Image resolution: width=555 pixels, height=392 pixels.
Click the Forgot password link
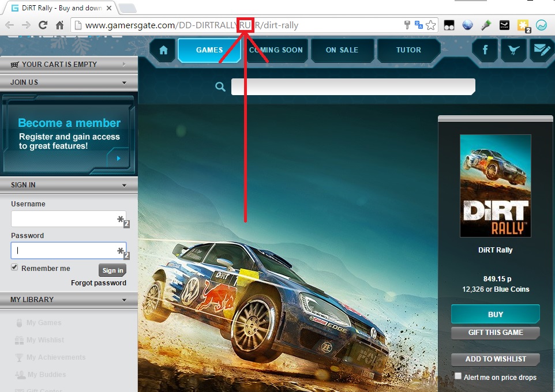click(99, 282)
